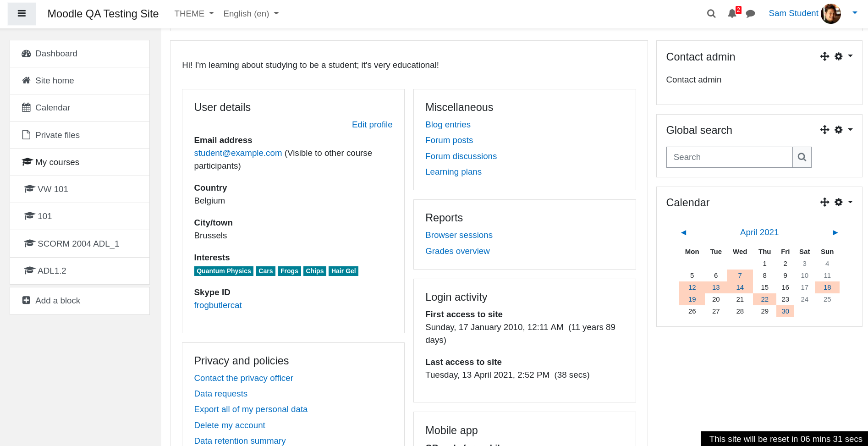
Task: Go to Dashboard in side navigation
Action: click(80, 54)
